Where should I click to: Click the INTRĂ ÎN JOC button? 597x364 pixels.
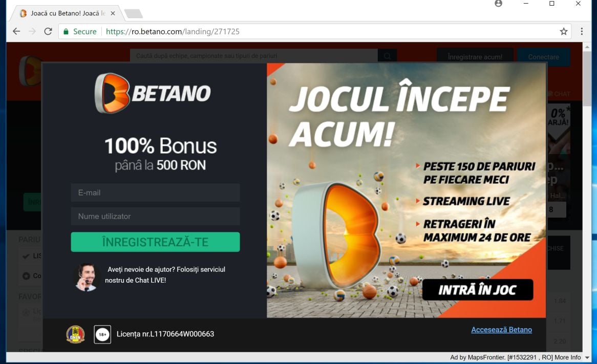point(478,290)
